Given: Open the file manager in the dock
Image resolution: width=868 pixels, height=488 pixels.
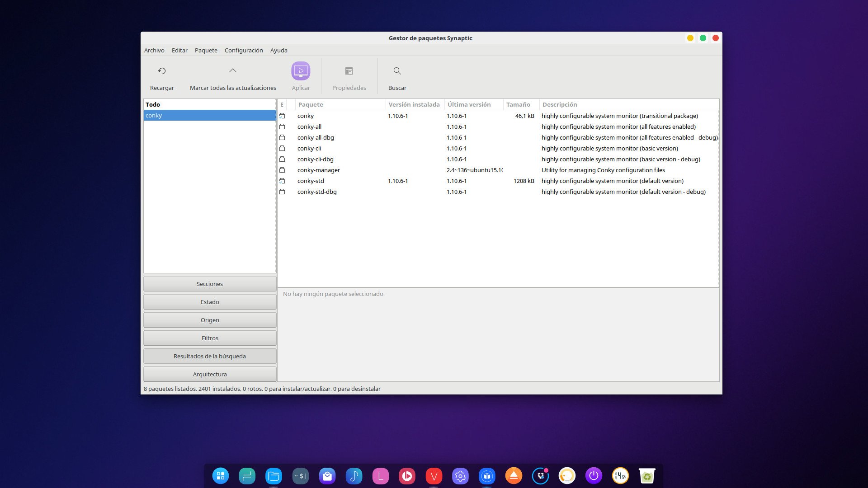Looking at the screenshot, I should (274, 476).
